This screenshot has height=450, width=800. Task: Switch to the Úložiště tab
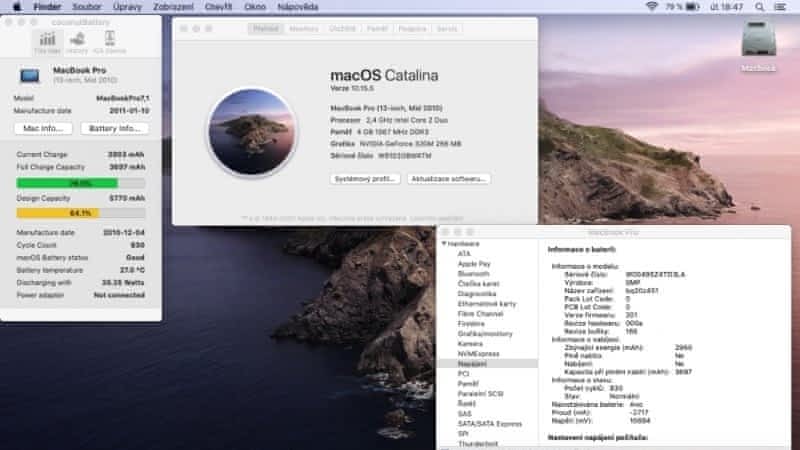[x=342, y=29]
